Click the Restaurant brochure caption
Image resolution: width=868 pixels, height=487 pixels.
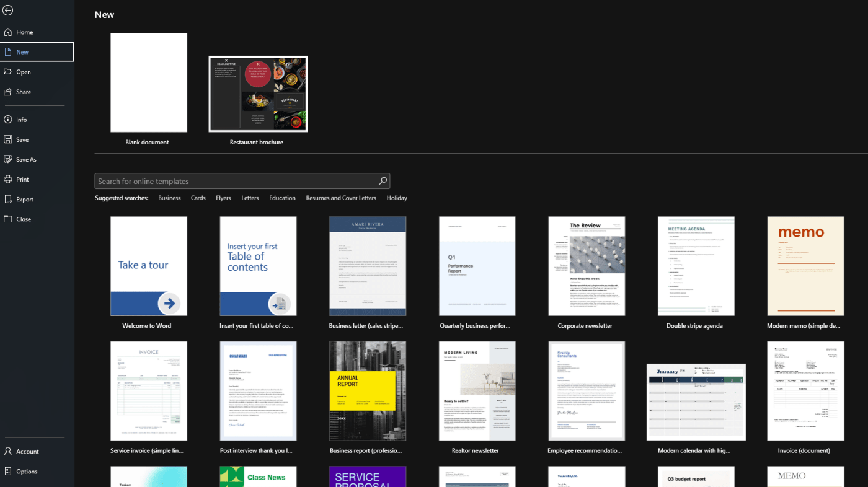point(257,143)
